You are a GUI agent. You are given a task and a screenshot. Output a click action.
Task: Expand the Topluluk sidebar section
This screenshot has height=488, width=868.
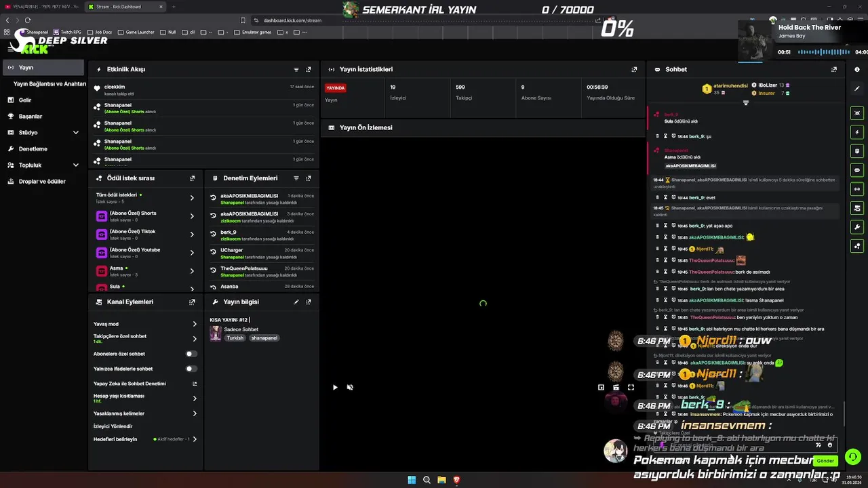(76, 165)
